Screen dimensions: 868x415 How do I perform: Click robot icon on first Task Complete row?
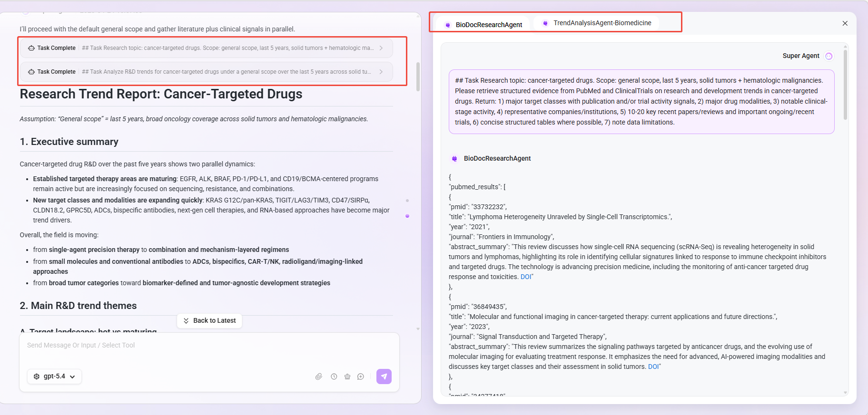31,48
